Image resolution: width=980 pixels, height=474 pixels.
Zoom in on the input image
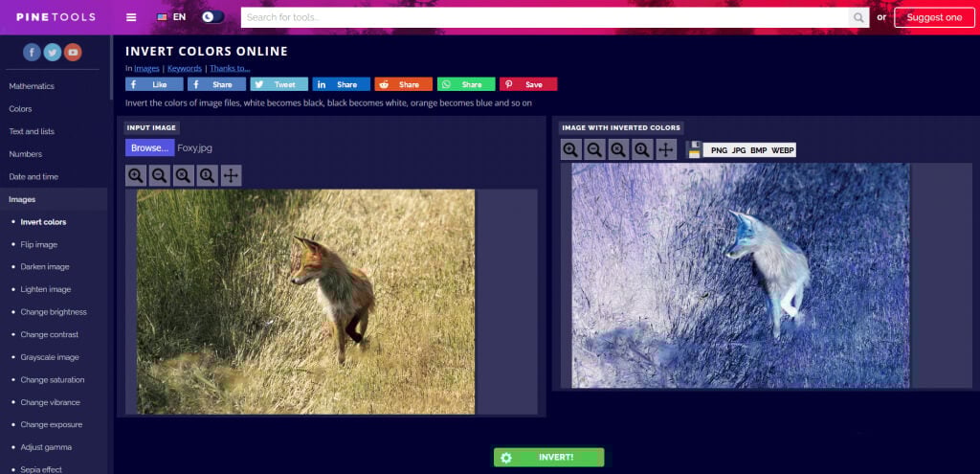[136, 175]
